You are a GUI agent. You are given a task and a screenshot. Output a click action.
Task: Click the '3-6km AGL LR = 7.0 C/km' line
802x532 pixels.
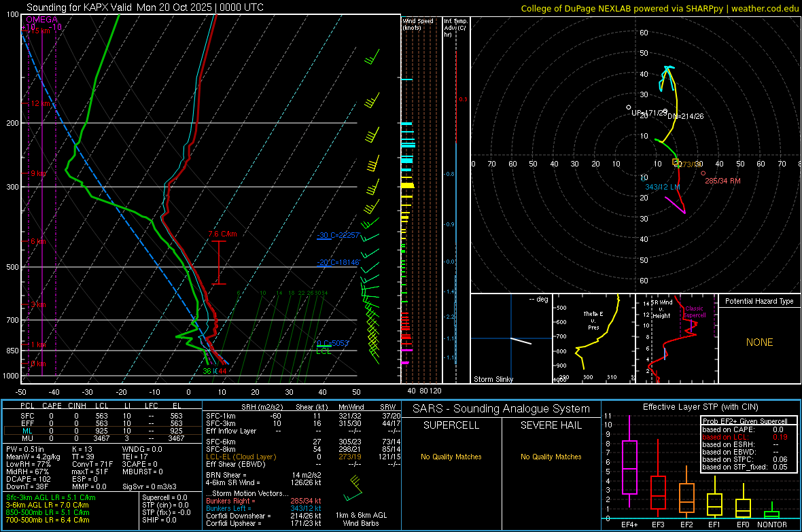(47, 505)
